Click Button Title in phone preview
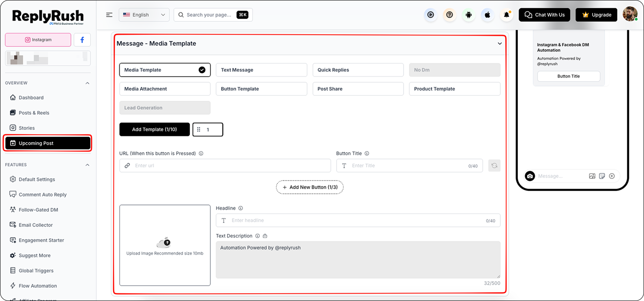 pyautogui.click(x=568, y=76)
